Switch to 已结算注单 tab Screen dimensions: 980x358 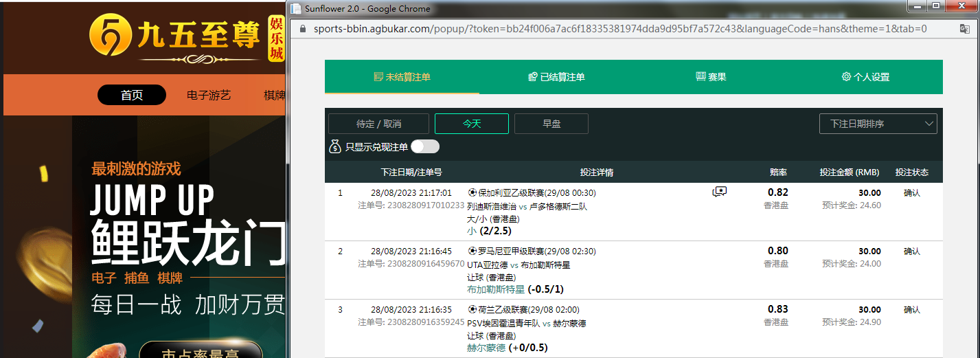click(x=556, y=77)
